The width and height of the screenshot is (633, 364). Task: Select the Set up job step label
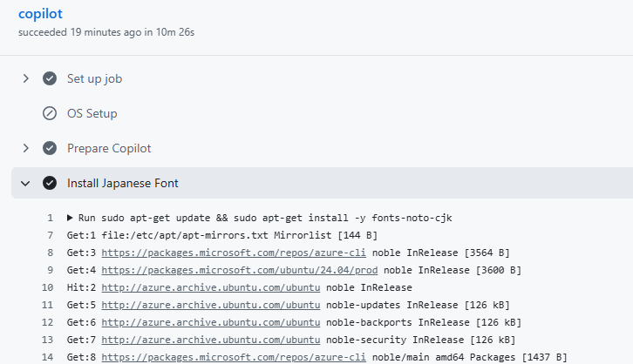pos(94,78)
